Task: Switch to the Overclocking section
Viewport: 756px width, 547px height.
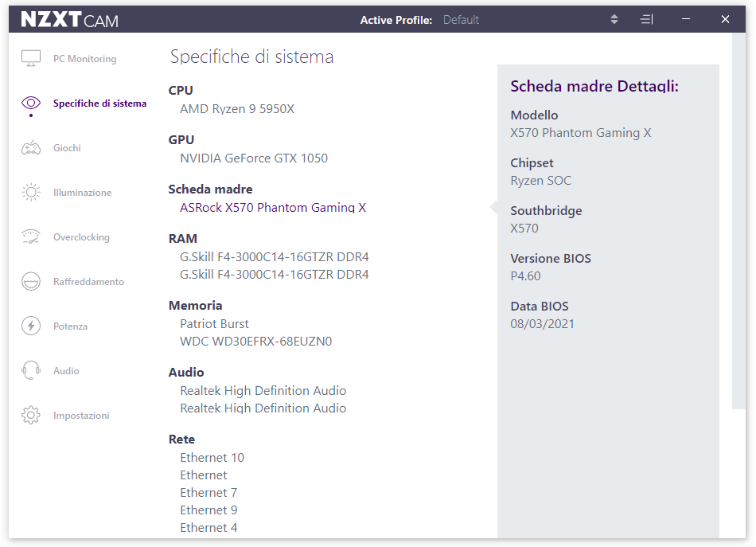Action: click(81, 237)
